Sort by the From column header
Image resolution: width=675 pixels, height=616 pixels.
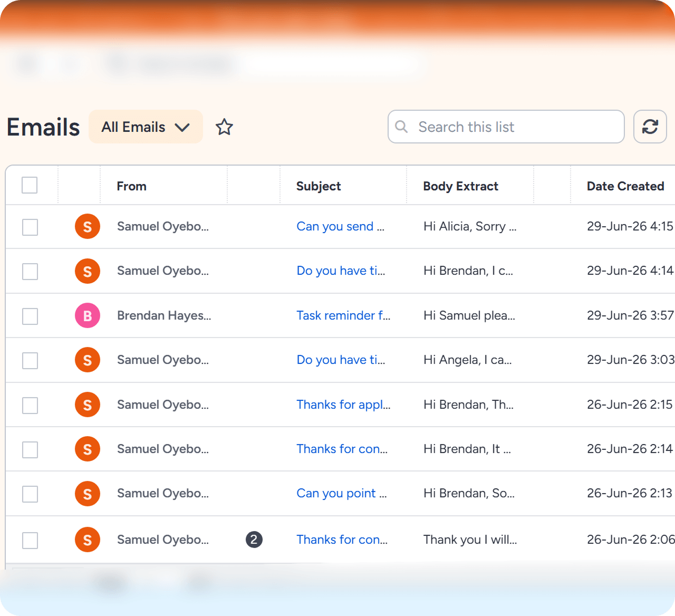(x=131, y=186)
